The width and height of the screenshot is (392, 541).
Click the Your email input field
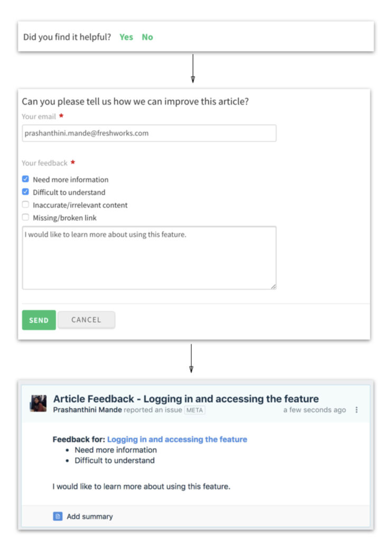149,133
